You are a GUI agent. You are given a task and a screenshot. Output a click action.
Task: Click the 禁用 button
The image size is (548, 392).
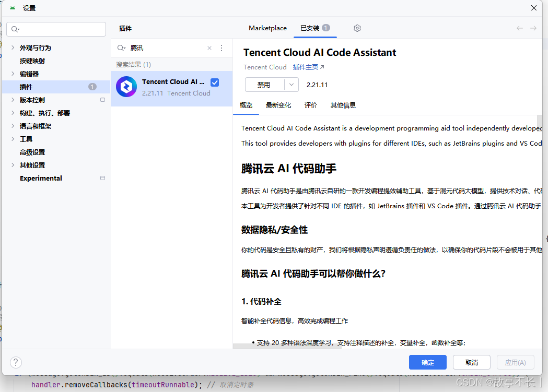tap(264, 85)
